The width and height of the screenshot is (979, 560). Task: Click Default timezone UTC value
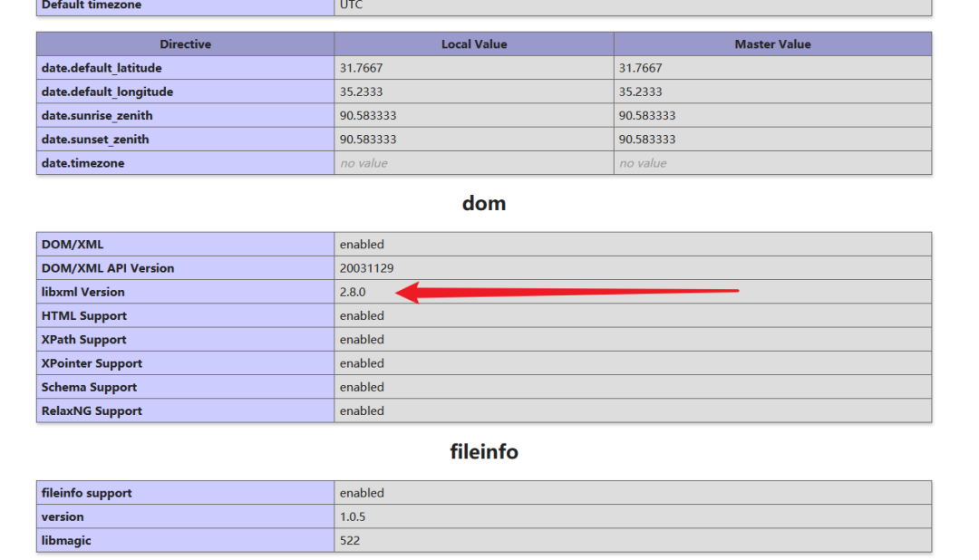pos(351,5)
